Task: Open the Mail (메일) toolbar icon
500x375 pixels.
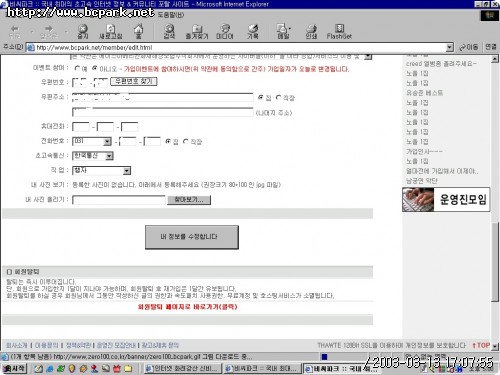Action: click(x=283, y=31)
